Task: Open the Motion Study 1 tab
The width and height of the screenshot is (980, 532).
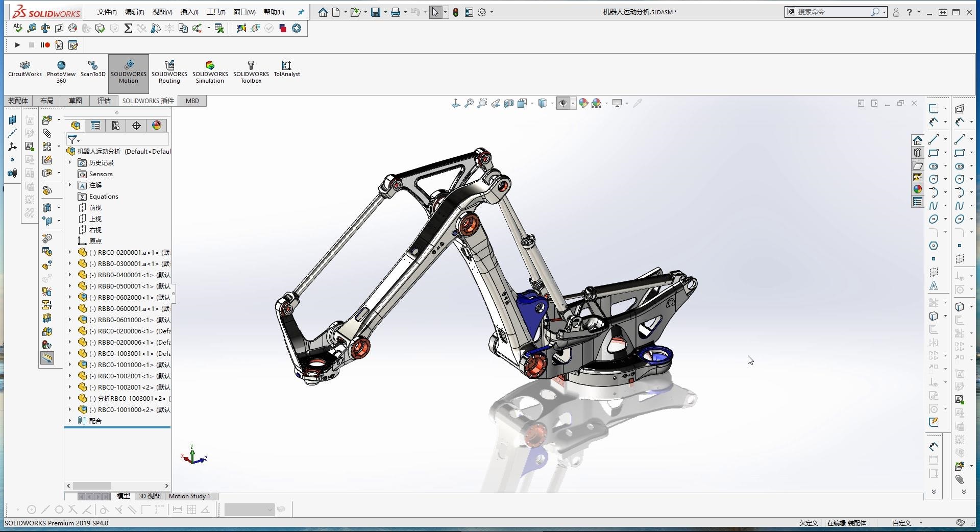Action: coord(189,496)
